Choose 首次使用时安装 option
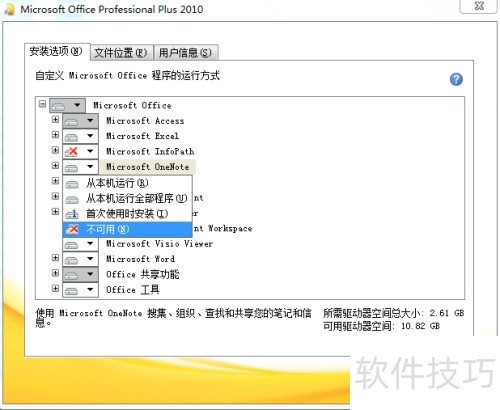This screenshot has height=410, width=500. (x=127, y=214)
